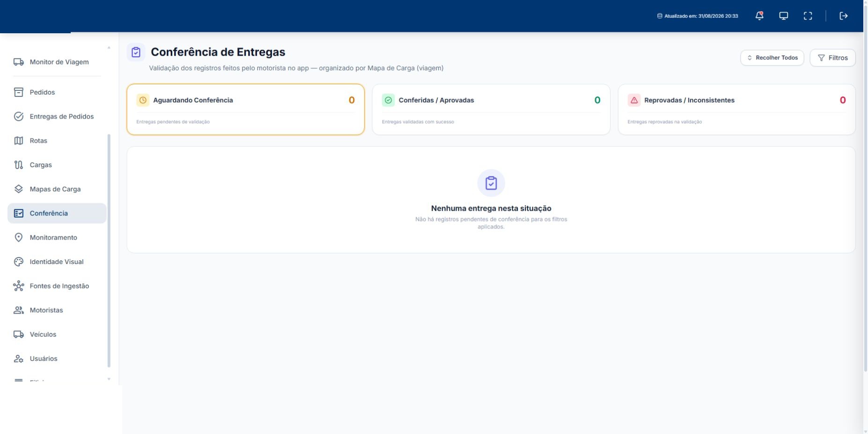The height and width of the screenshot is (434, 868).
Task: Click the Motoristas people icon
Action: coord(19,310)
